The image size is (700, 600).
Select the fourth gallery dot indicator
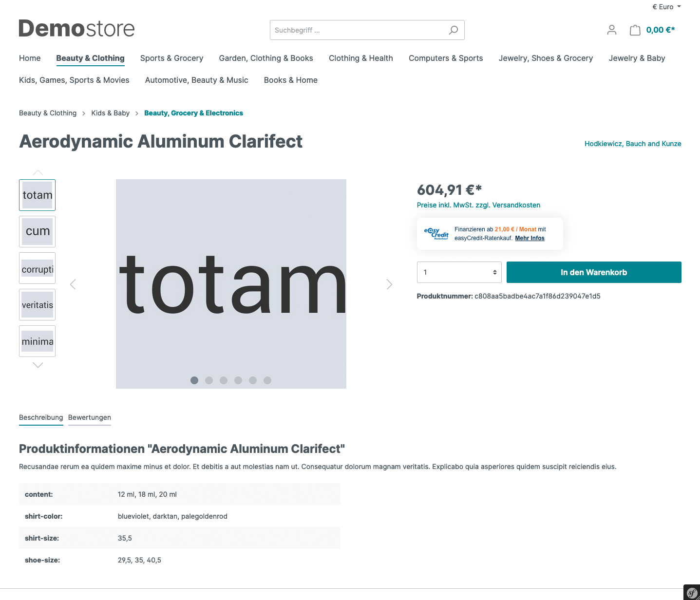[x=238, y=380]
